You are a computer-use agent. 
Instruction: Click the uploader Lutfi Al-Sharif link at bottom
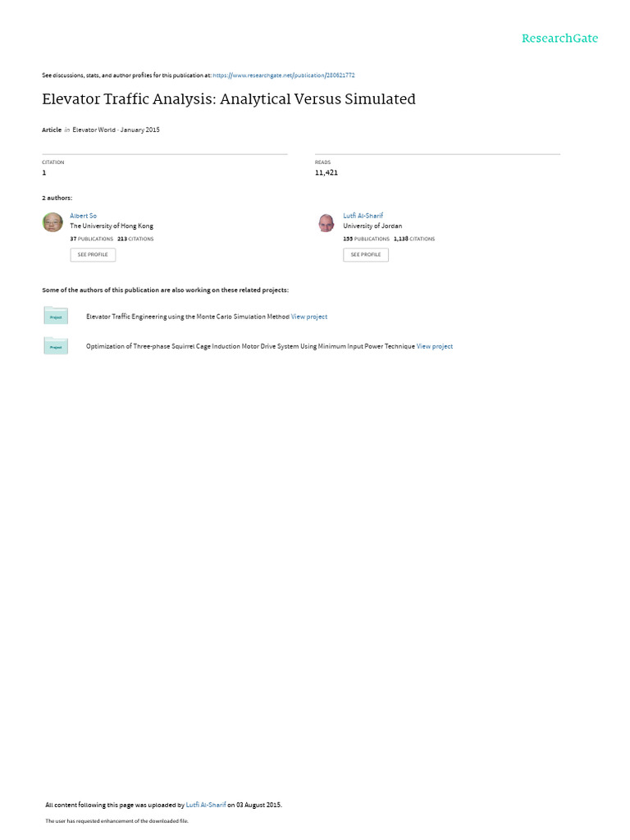(x=206, y=806)
